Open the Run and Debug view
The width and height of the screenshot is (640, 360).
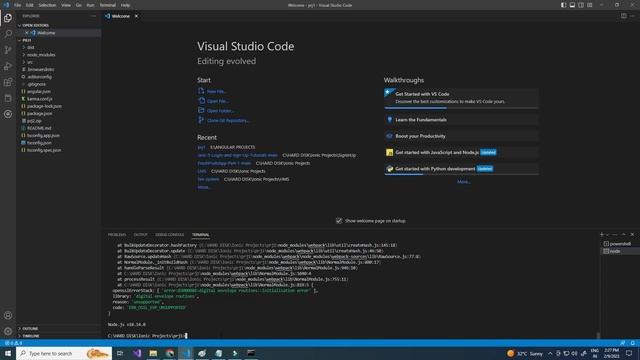tap(8, 66)
